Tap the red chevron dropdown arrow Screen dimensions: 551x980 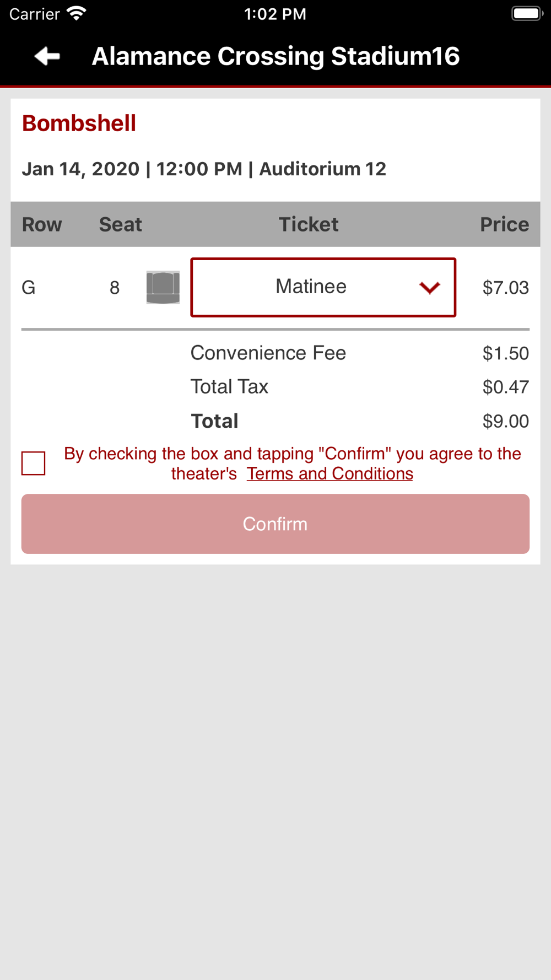pyautogui.click(x=429, y=288)
